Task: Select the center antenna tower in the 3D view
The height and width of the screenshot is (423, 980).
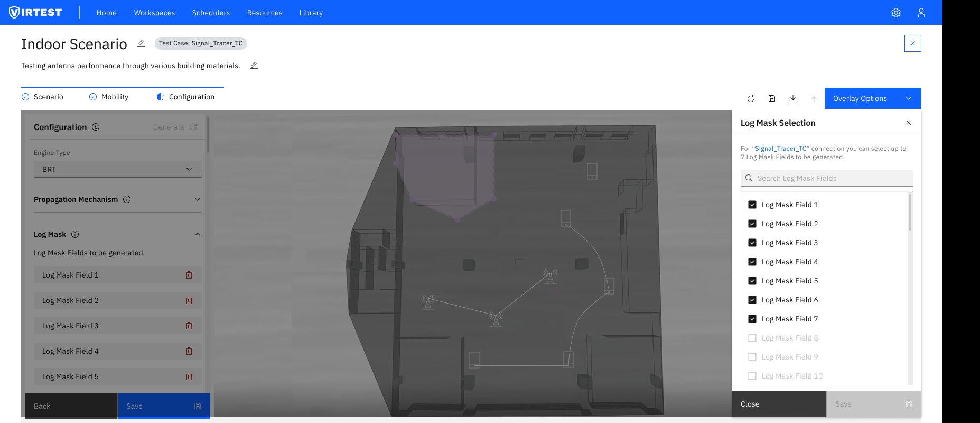Action: tap(496, 318)
